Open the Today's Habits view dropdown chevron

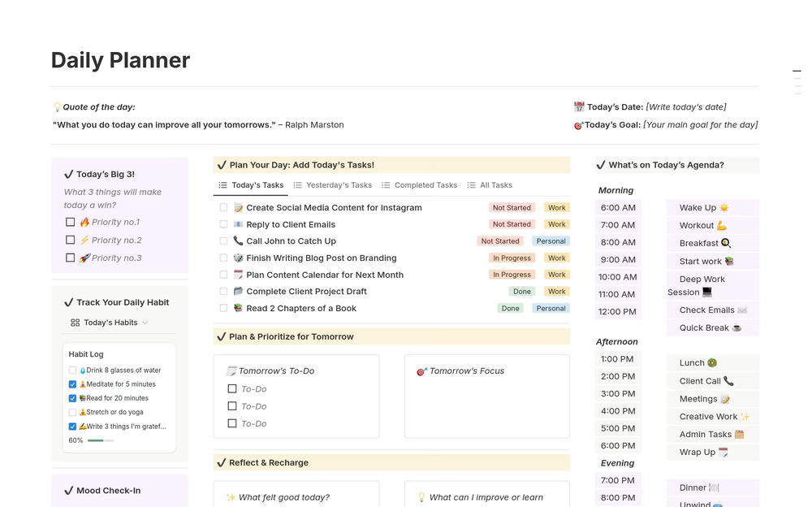pyautogui.click(x=145, y=323)
